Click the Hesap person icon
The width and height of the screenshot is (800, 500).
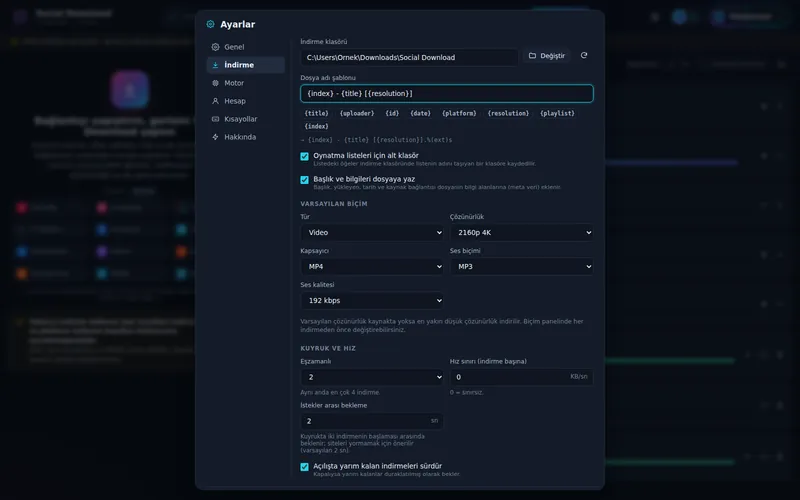point(215,101)
